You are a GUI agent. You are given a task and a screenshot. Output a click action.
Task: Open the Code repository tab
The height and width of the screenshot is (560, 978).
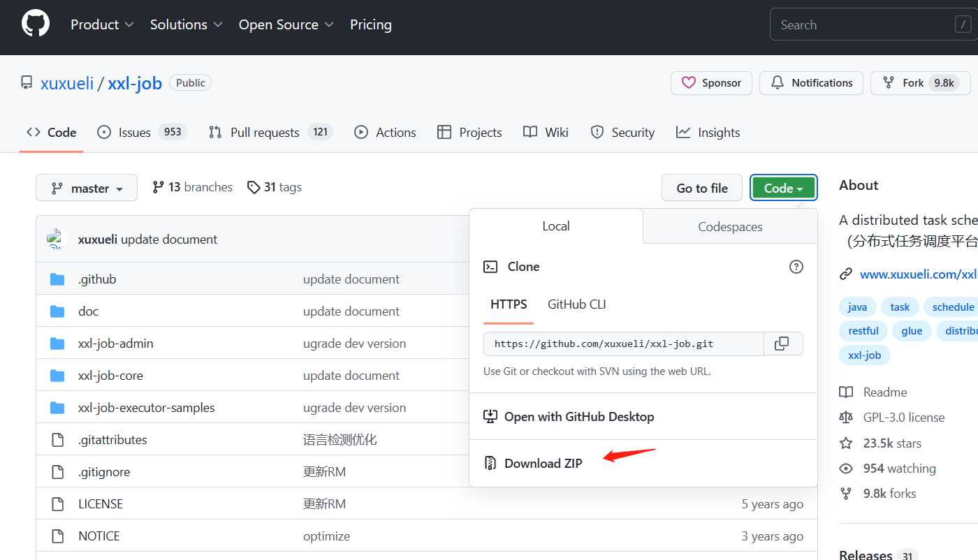click(x=52, y=133)
